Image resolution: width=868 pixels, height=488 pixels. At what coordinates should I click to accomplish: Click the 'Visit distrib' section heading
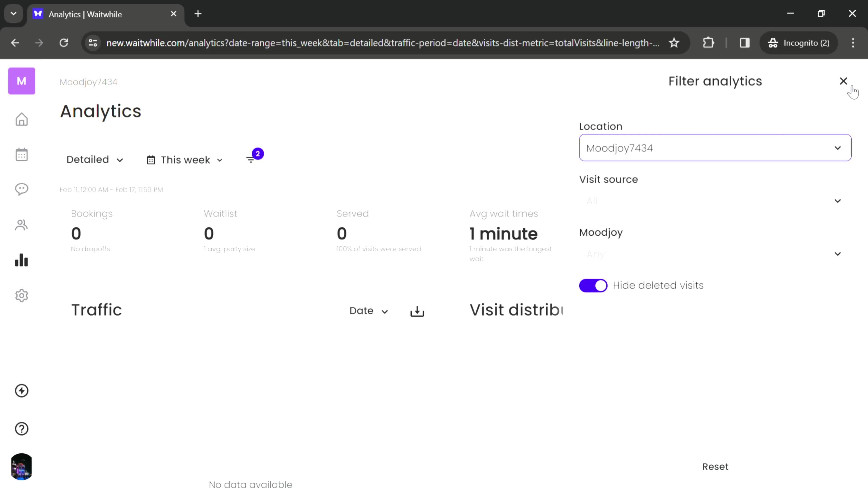point(516,310)
